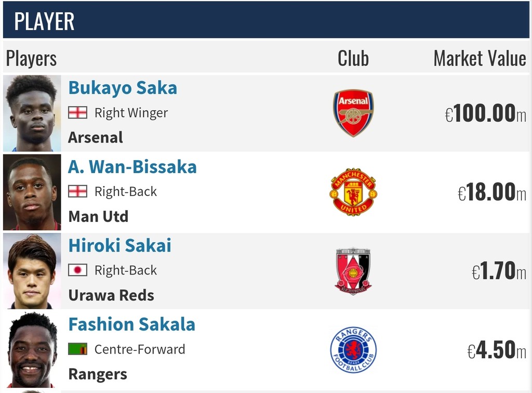Click England flag in Wan-Bissaka row
Viewport: 532px width, 393px height.
click(x=77, y=192)
